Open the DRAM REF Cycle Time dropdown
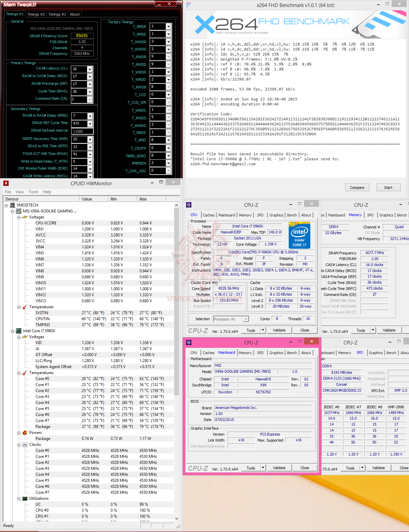409x532 pixels. coord(90,124)
